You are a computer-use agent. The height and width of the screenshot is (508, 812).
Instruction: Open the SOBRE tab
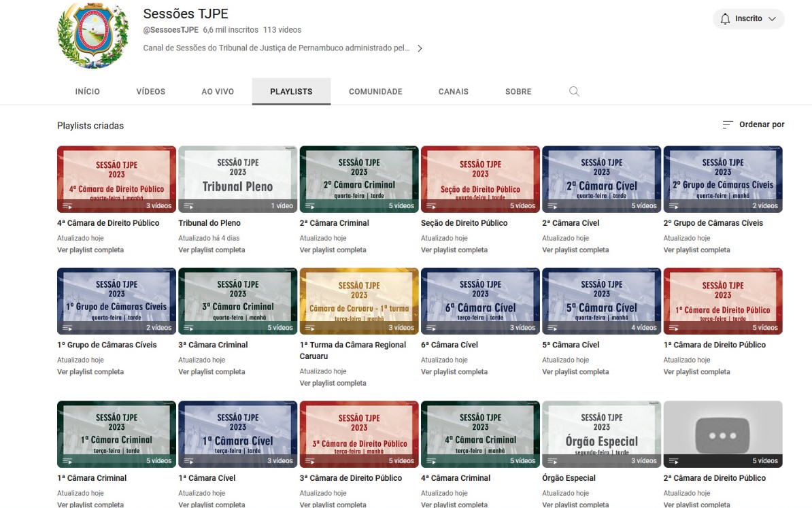pyautogui.click(x=518, y=92)
